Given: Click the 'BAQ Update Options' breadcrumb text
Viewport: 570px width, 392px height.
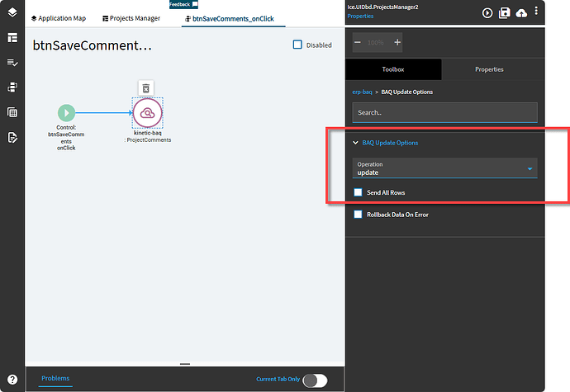Looking at the screenshot, I should pos(406,92).
